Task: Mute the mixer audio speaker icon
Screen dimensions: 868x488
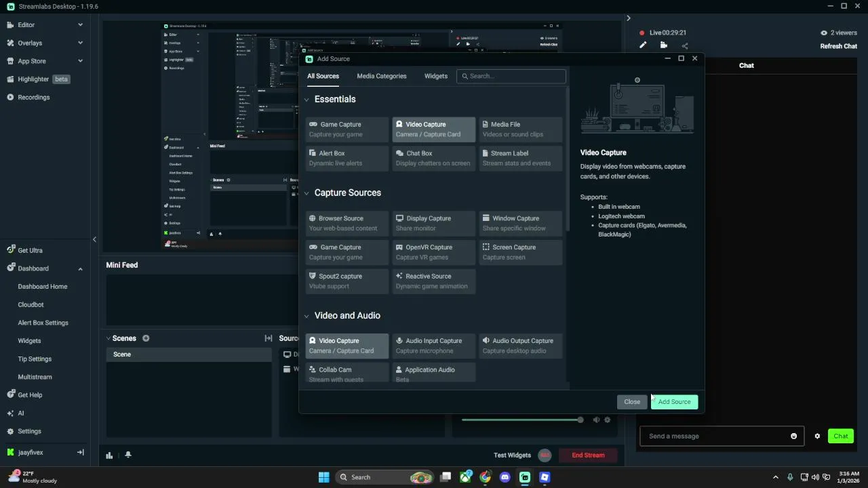Action: (596, 420)
